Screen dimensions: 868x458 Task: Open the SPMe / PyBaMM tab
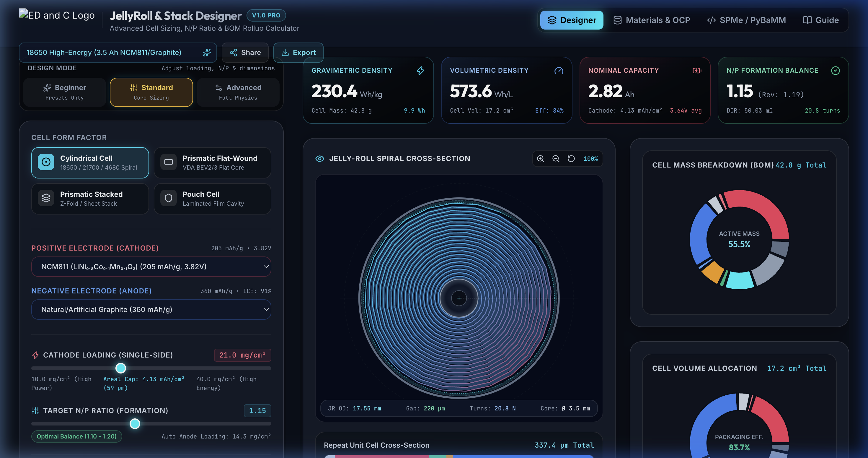(x=746, y=20)
